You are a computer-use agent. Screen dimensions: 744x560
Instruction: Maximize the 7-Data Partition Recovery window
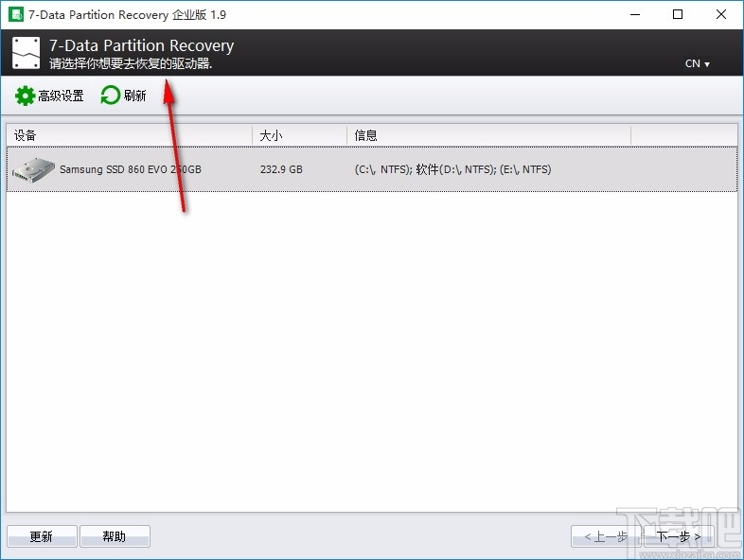point(678,14)
